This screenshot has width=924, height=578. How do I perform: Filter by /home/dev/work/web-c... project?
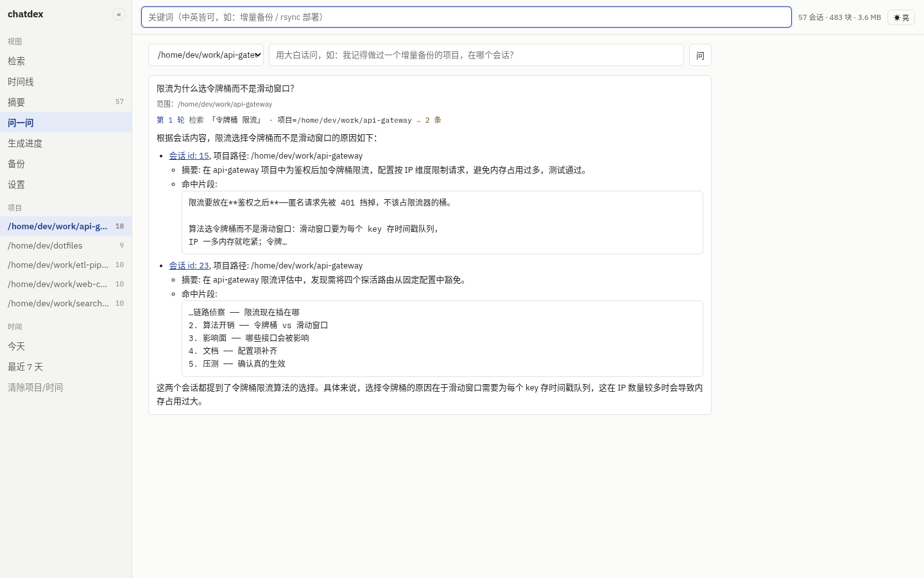(65, 284)
